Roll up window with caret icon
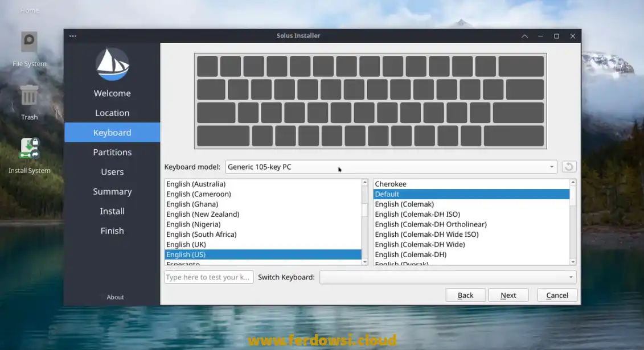Viewport: 644px width, 350px height. (524, 36)
